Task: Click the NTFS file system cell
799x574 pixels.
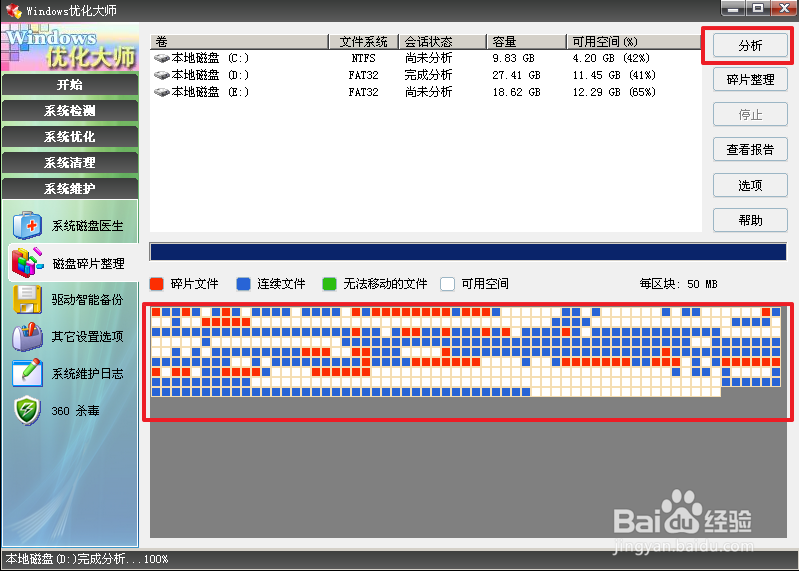Action: click(x=363, y=59)
